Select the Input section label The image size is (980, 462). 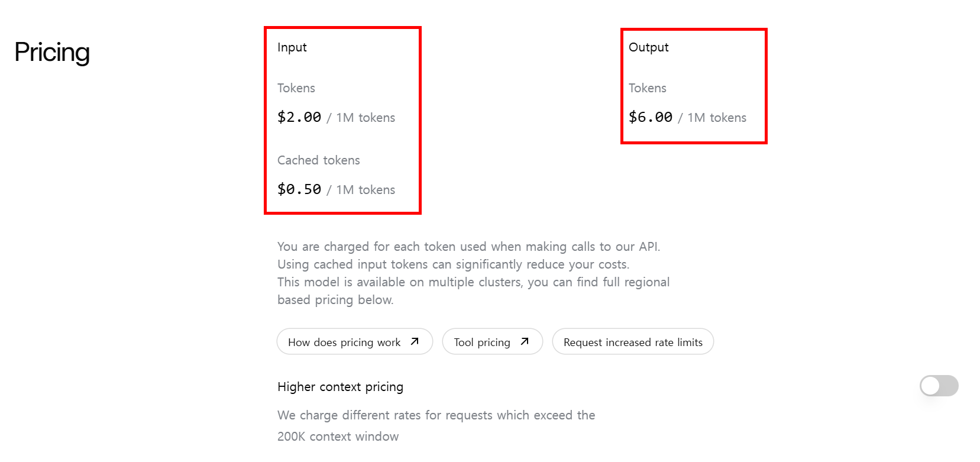click(292, 47)
